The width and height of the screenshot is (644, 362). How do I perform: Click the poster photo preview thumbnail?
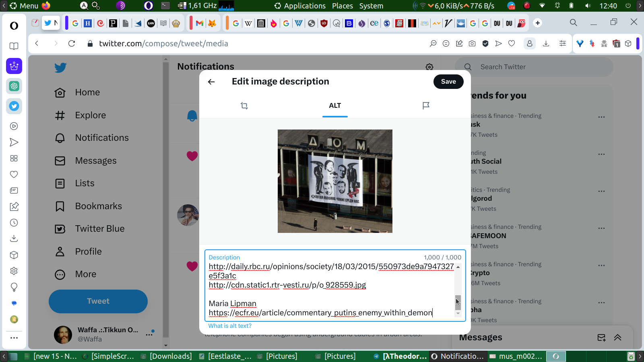tap(335, 181)
